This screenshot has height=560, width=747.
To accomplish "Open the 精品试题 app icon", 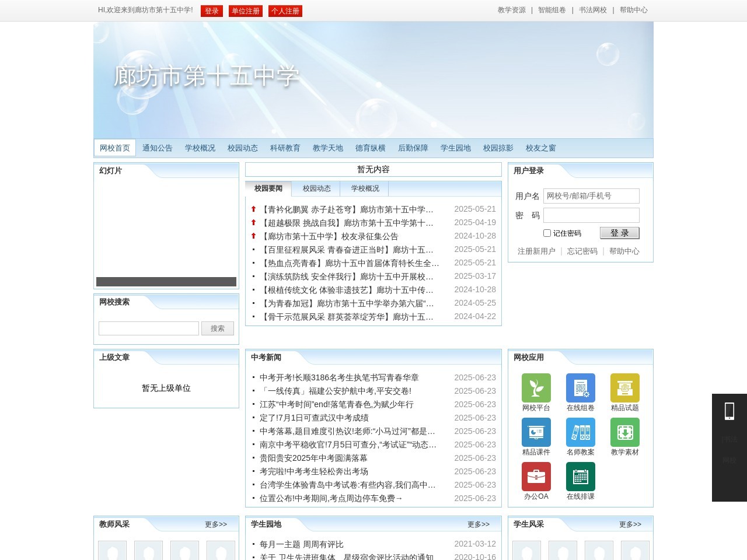I will (x=625, y=388).
